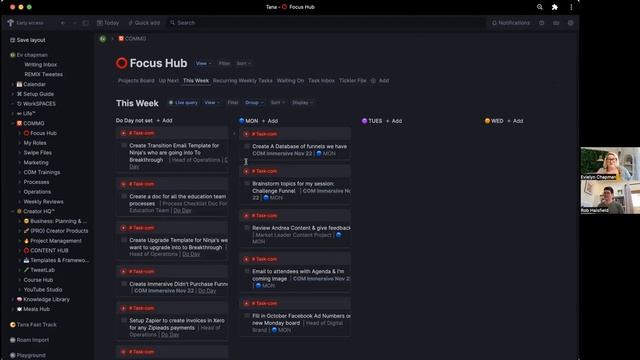
Task: Check off Brainstorm topics for my session task
Action: (x=247, y=184)
